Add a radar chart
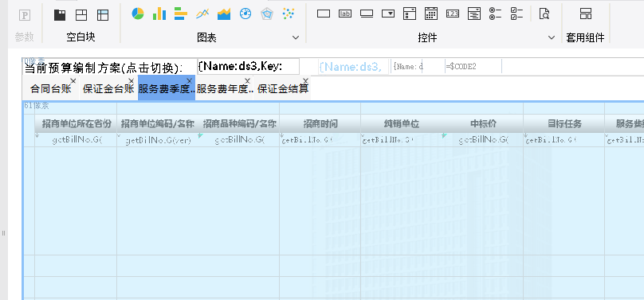644x300 pixels. (x=267, y=14)
